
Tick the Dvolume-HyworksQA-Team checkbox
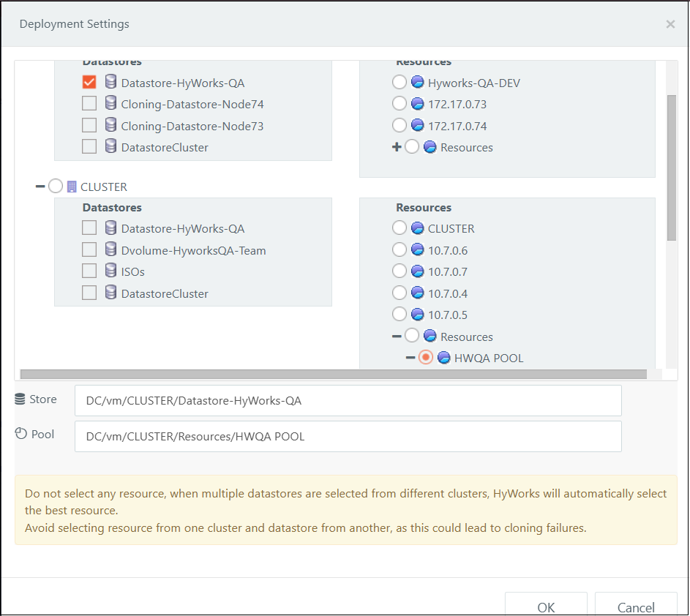[x=89, y=249]
